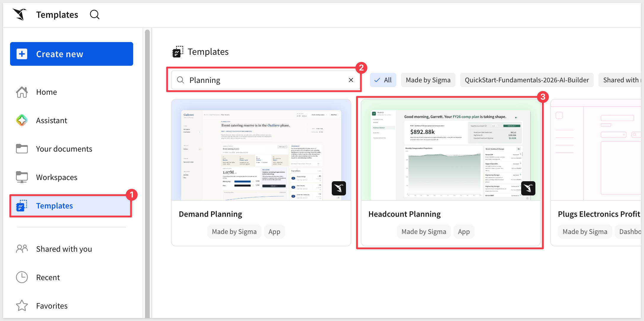Open the Headcount Planning template card
Screen dimensions: 644x321
coord(450,173)
